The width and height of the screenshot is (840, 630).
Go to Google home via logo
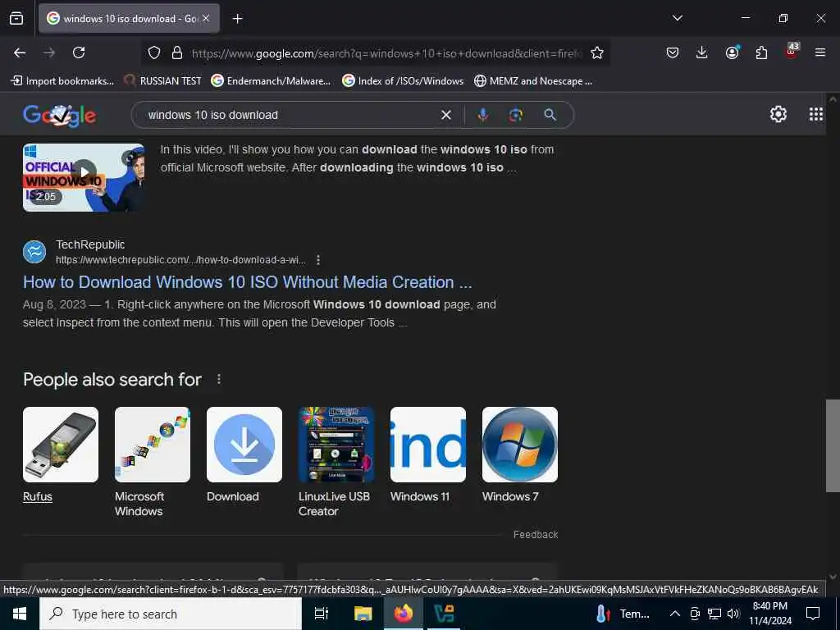pyautogui.click(x=59, y=115)
